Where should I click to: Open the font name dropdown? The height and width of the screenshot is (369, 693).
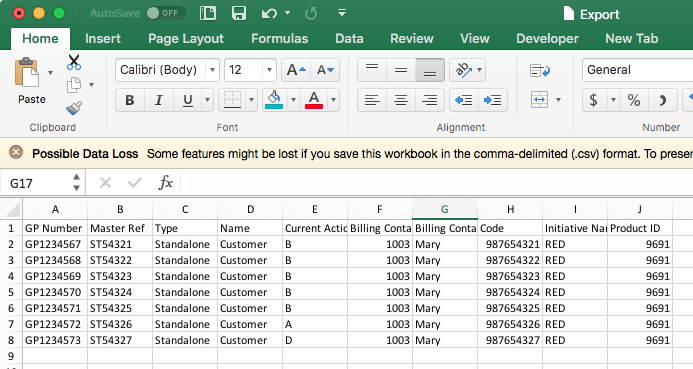pyautogui.click(x=212, y=70)
